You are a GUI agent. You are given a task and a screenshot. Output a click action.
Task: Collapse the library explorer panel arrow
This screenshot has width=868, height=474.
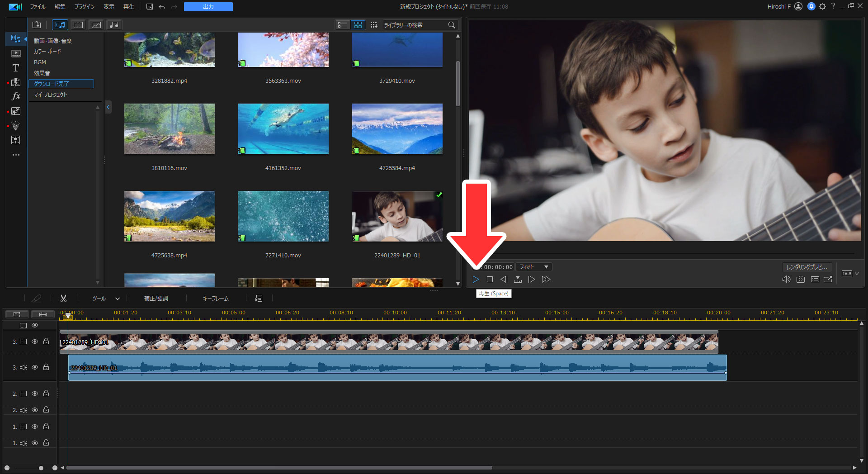[108, 107]
